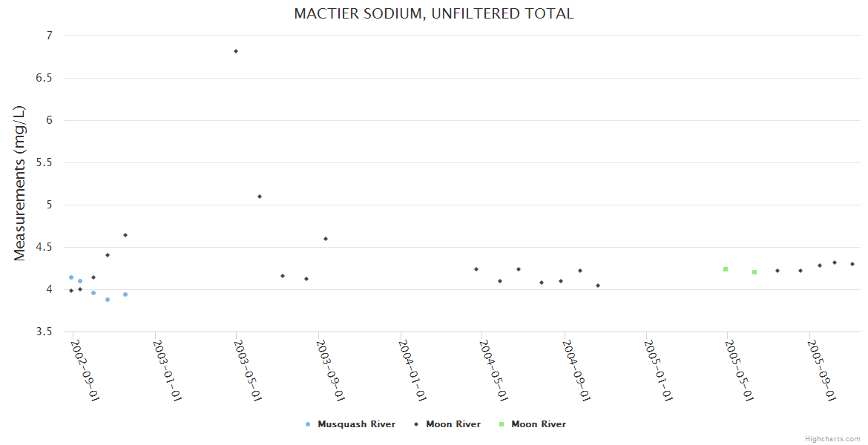Open the Highcharts.com credits link
Image resolution: width=868 pixels, height=445 pixels.
coord(832,439)
